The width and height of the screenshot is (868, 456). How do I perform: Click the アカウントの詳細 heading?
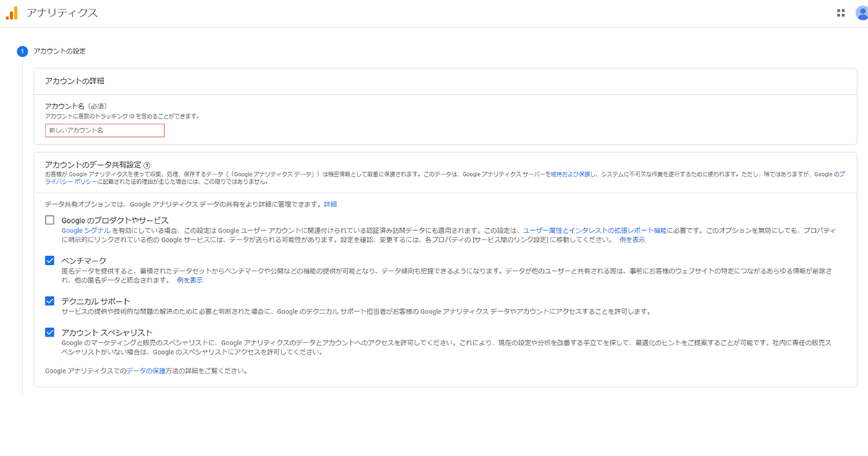(75, 81)
